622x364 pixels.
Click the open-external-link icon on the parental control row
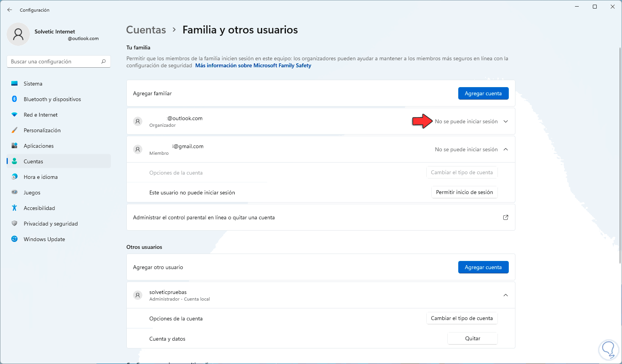coord(506,217)
